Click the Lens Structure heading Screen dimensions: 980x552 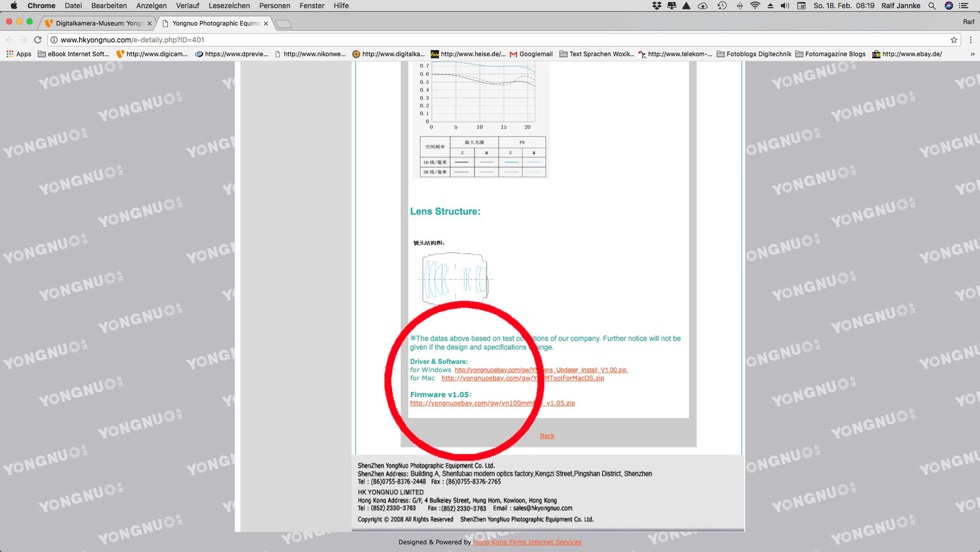pyautogui.click(x=445, y=211)
